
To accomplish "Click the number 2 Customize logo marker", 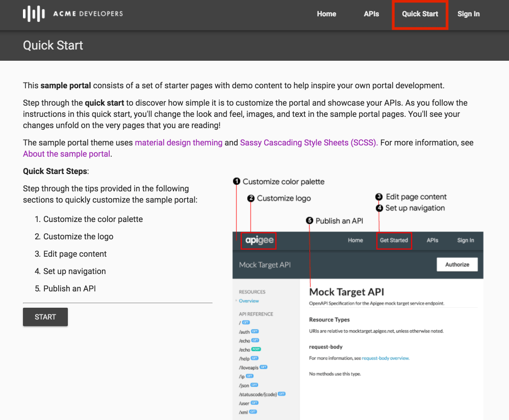I will pyautogui.click(x=250, y=198).
